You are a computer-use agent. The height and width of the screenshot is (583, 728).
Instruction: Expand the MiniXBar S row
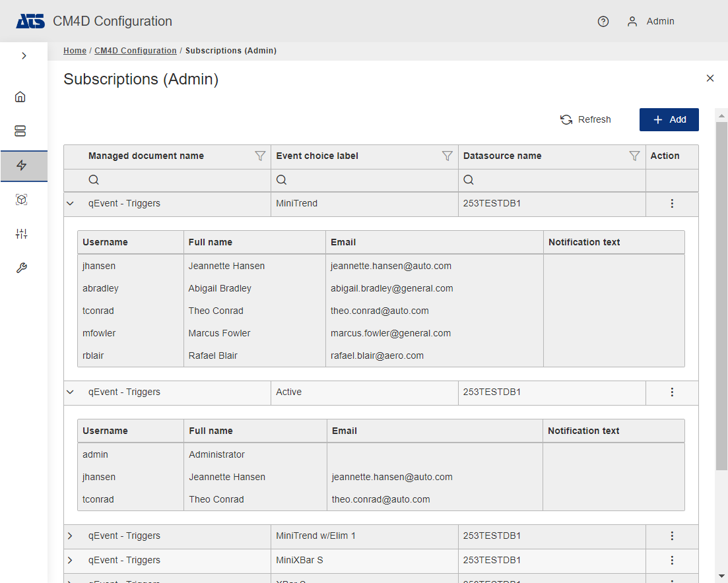point(71,561)
